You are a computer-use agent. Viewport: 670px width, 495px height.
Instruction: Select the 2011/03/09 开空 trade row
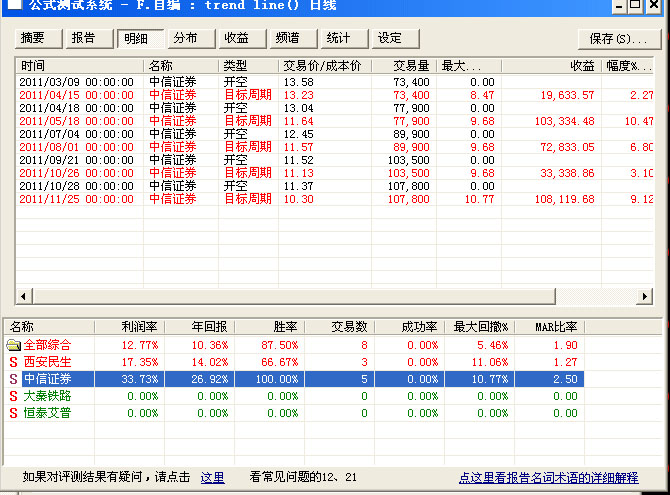[335, 82]
